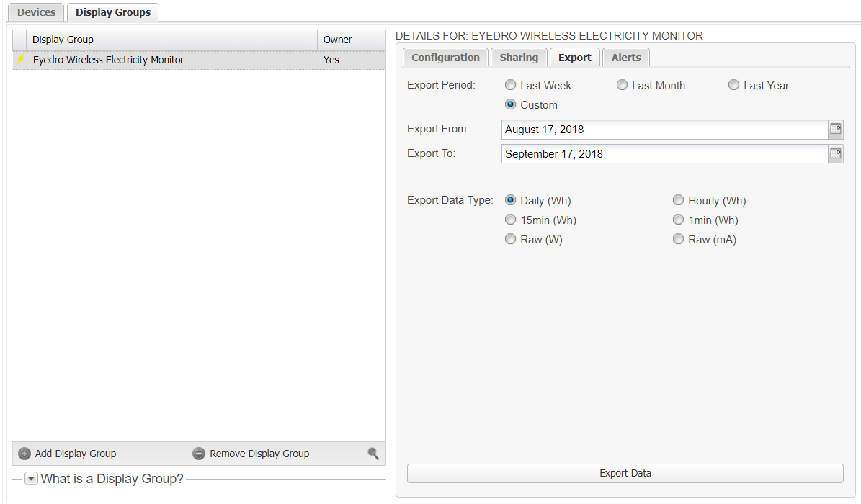Click the Display Group column header
The height and width of the screenshot is (504, 861).
[x=172, y=40]
